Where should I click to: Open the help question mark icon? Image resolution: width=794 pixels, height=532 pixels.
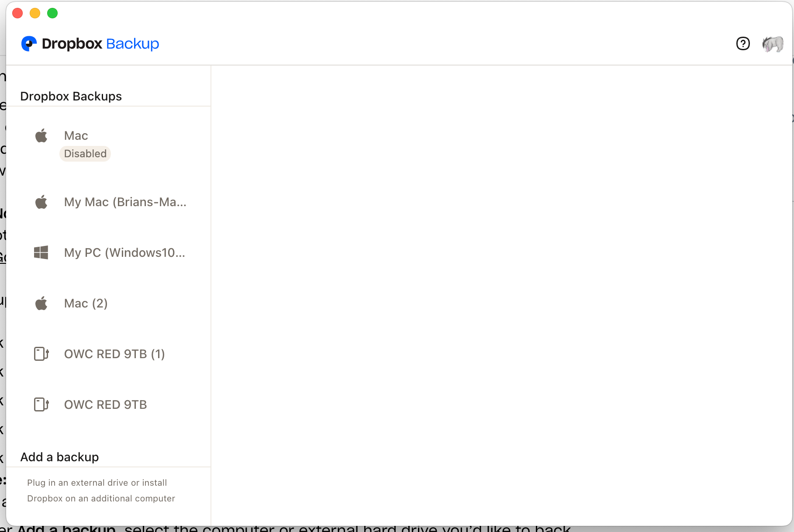pyautogui.click(x=743, y=44)
